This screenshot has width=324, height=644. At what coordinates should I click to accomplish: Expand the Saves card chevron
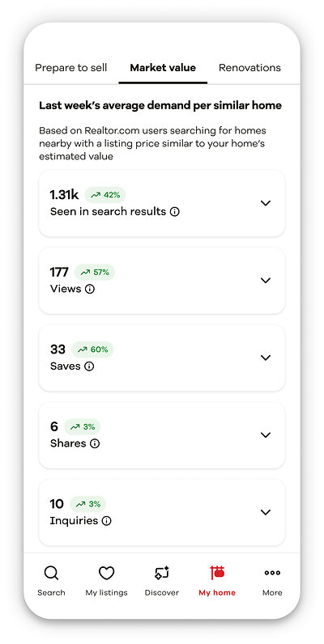pos(266,358)
